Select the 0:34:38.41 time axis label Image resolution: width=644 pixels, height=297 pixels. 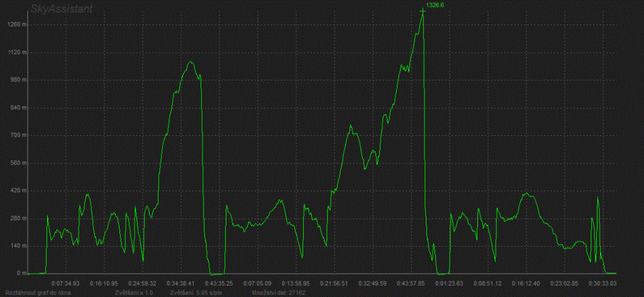pos(182,284)
